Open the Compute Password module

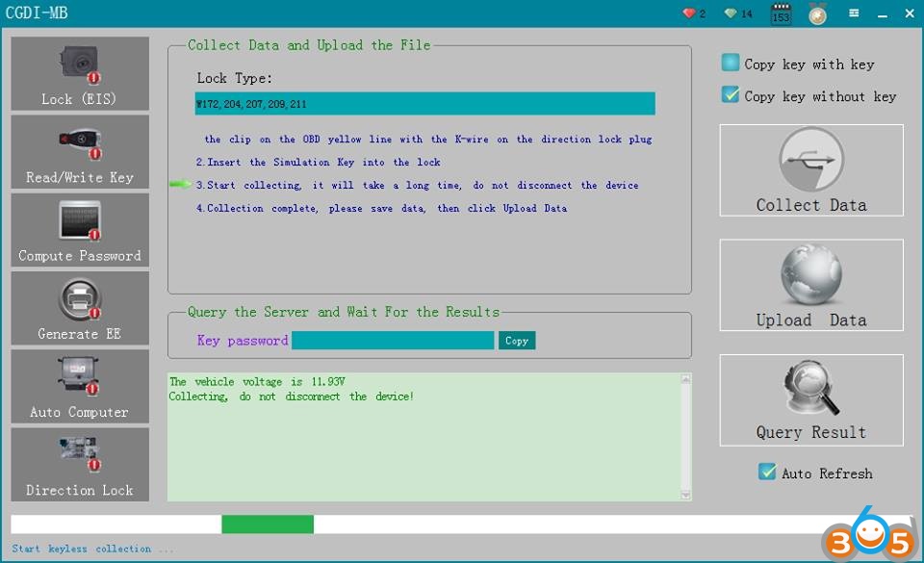80,230
